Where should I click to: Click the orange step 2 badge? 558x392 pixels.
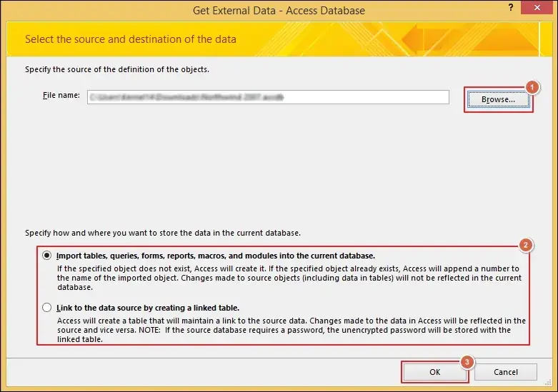[x=526, y=245]
